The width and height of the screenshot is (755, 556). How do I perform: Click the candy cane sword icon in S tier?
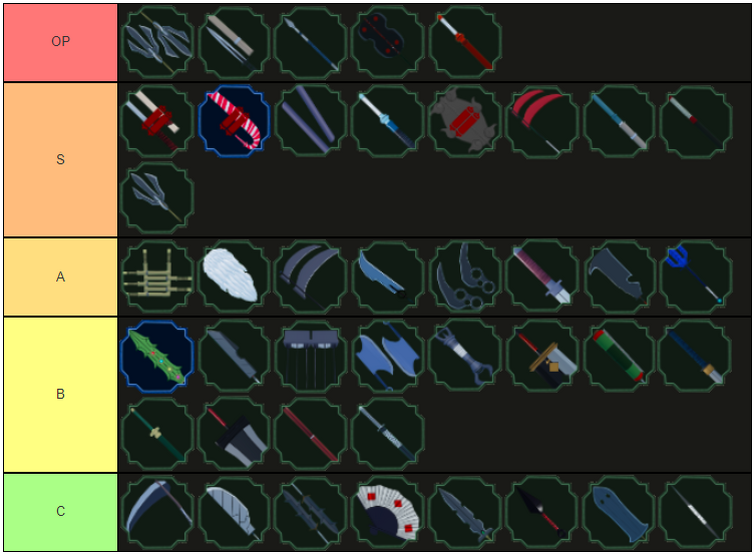[x=234, y=121]
